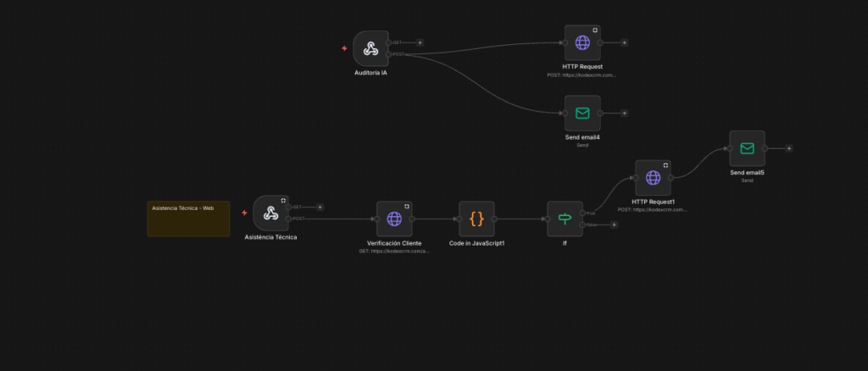Select the HTTP Request1 globe node
The image size is (868, 371).
(653, 178)
